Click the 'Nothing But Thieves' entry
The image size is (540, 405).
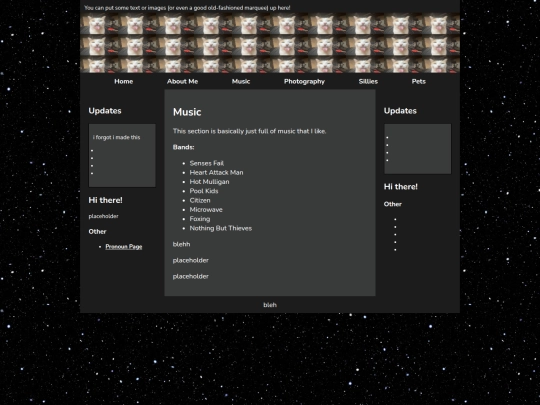tap(221, 228)
